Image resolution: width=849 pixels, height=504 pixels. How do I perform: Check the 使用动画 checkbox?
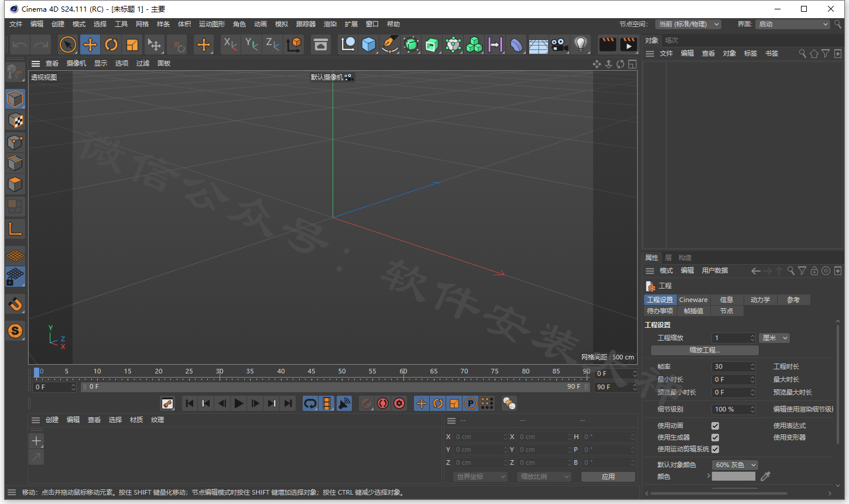coord(715,426)
